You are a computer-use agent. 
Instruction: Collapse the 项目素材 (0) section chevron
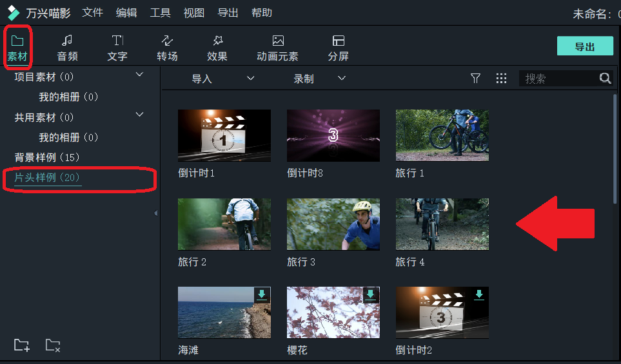(x=139, y=74)
